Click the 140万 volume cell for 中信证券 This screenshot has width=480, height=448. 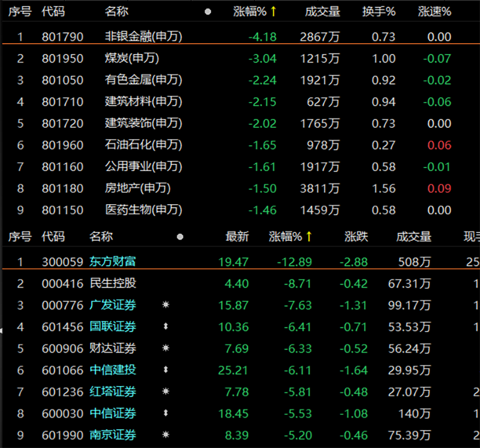coord(414,414)
